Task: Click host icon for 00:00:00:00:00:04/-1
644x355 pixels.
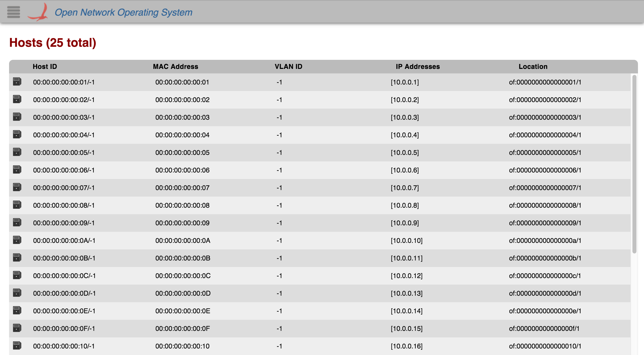Action: [17, 135]
